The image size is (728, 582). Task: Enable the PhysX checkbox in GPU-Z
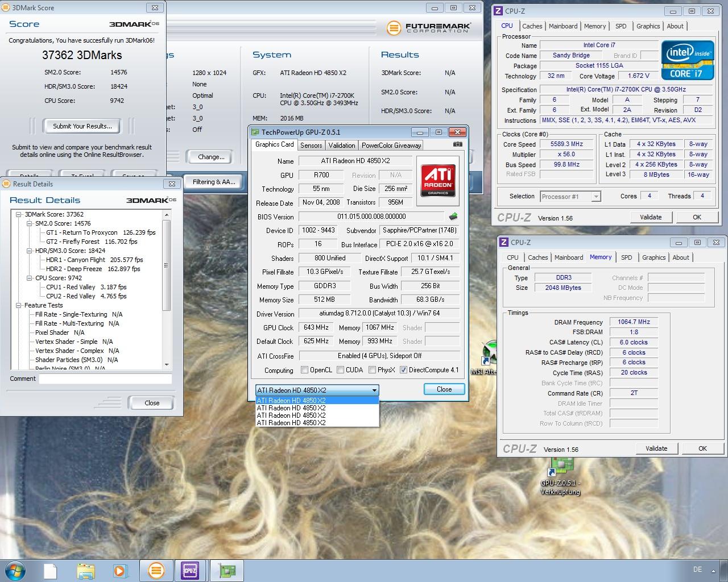[x=372, y=370]
